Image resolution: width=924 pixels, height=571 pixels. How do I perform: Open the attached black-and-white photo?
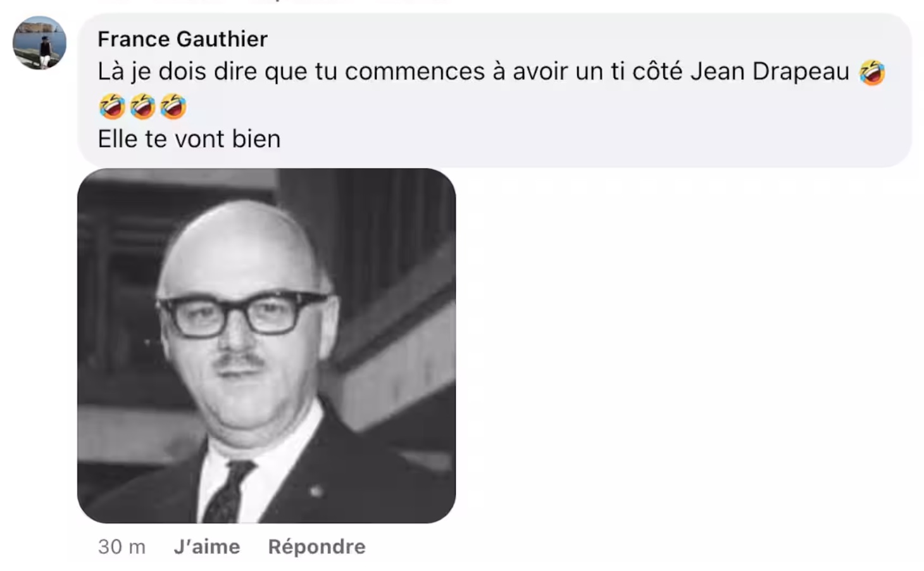[266, 346]
